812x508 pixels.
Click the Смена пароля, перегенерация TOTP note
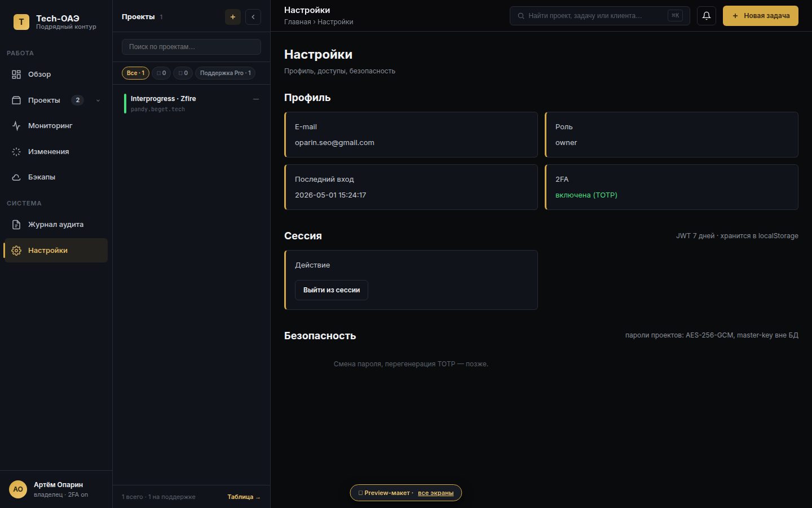[411, 364]
